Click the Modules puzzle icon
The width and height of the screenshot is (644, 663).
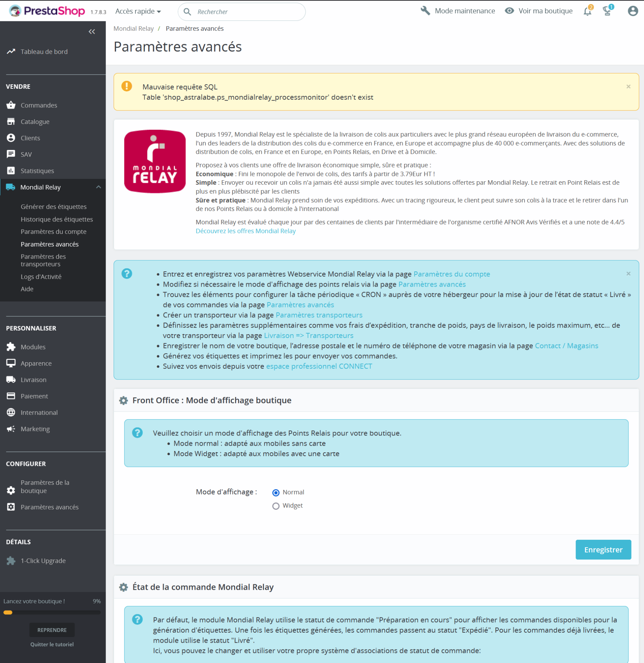11,347
